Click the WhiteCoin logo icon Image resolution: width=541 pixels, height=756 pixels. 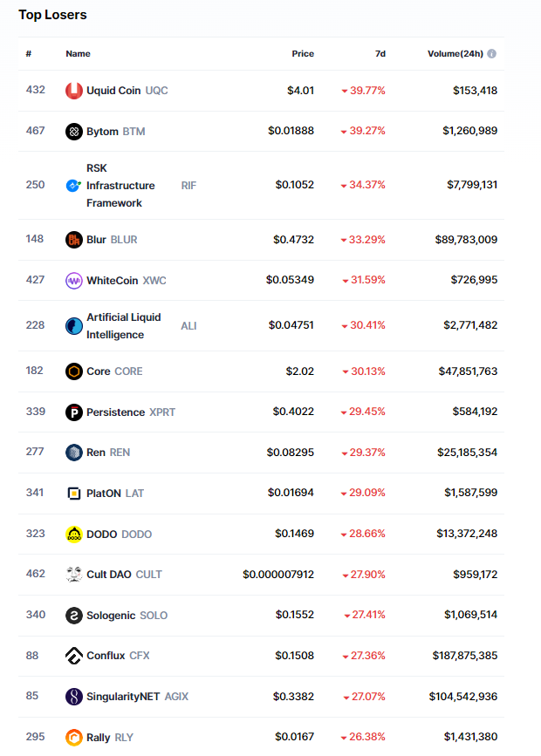pyautogui.click(x=74, y=281)
